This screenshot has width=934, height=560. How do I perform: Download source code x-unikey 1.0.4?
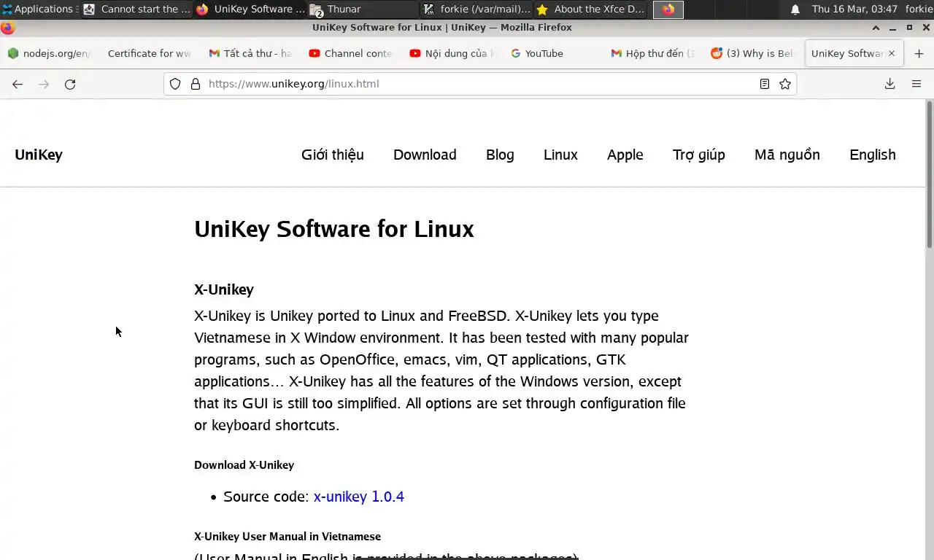pos(359,497)
